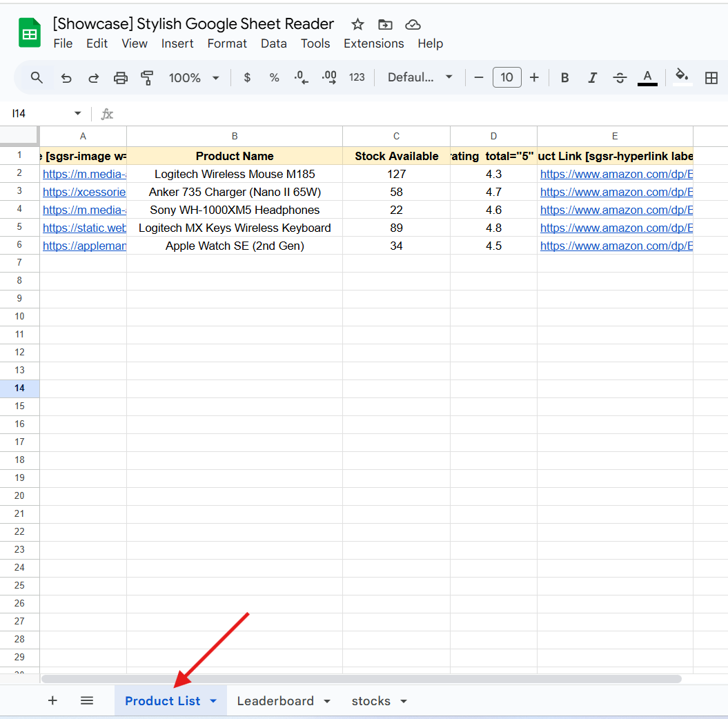This screenshot has height=719, width=728.
Task: View cloud save status icon
Action: (x=413, y=24)
